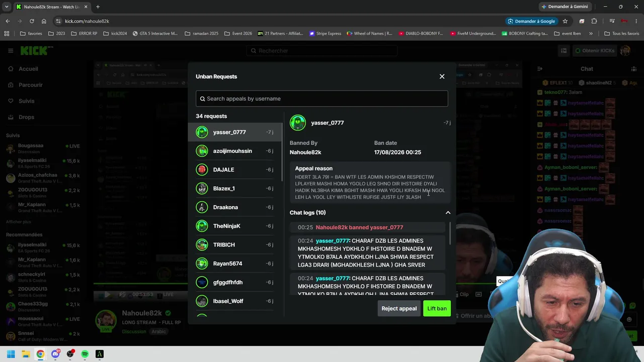Screen dimensions: 644x362
Task: Open Draakona's unban request
Action: (x=236, y=207)
